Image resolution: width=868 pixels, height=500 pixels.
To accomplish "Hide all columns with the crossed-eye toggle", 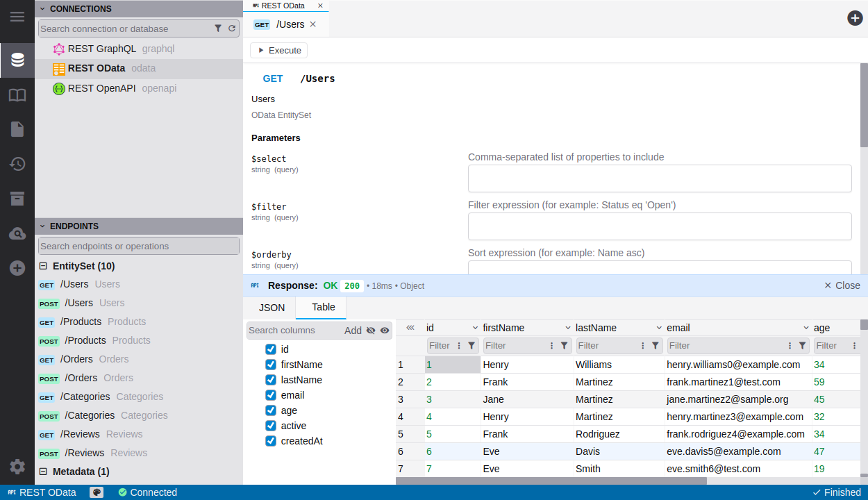I will click(x=371, y=330).
